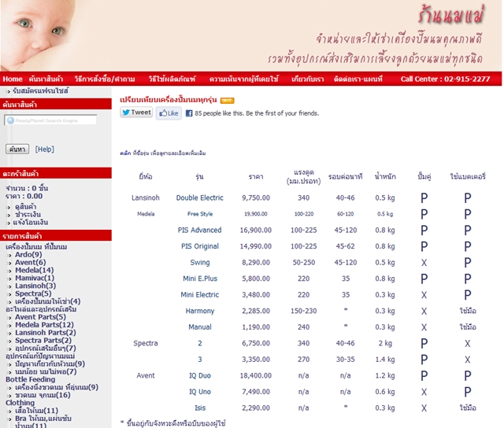The height and width of the screenshot is (428, 504).
Task: Open ขวดนม จุกนม(16) category
Action: click(43, 395)
